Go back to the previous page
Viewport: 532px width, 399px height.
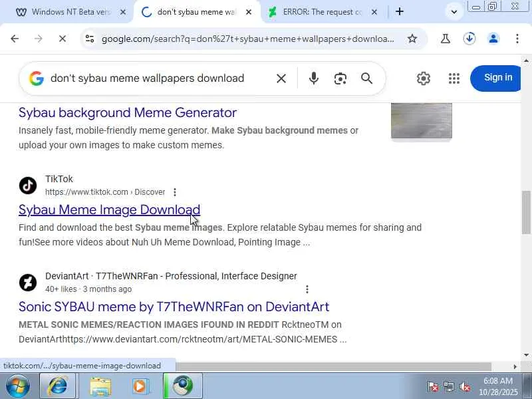point(15,39)
